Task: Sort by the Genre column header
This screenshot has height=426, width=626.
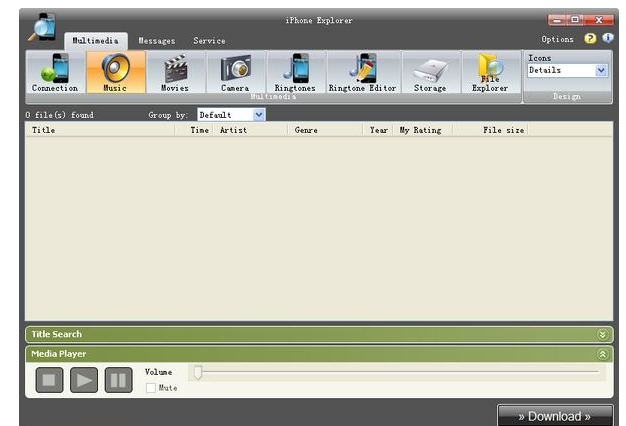Action: tap(325, 130)
